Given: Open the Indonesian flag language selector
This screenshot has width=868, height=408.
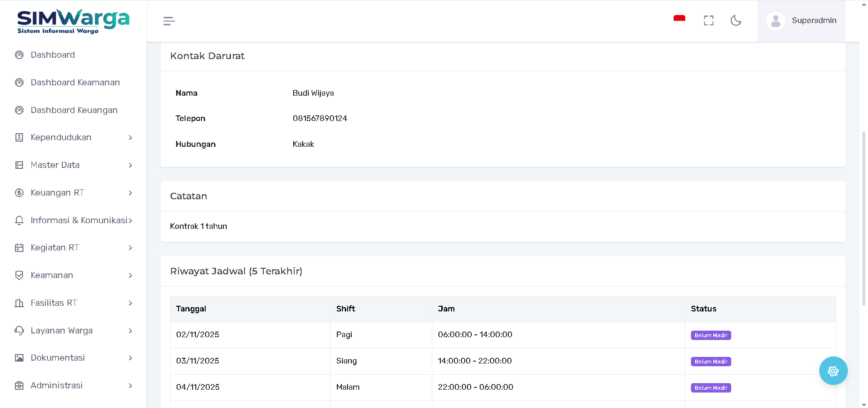Looking at the screenshot, I should pos(679,19).
